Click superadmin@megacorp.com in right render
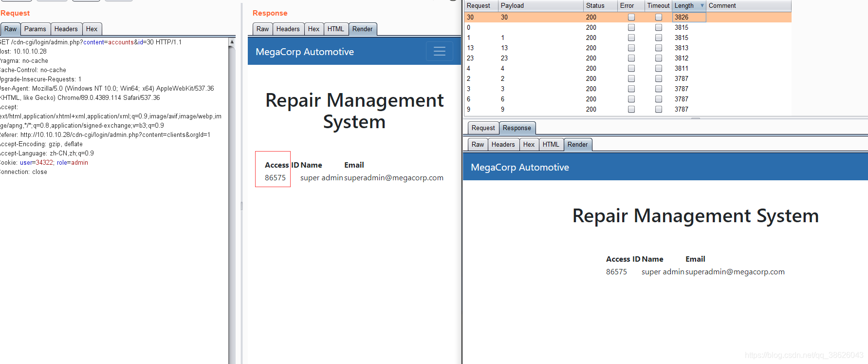The width and height of the screenshot is (868, 364). click(x=735, y=272)
